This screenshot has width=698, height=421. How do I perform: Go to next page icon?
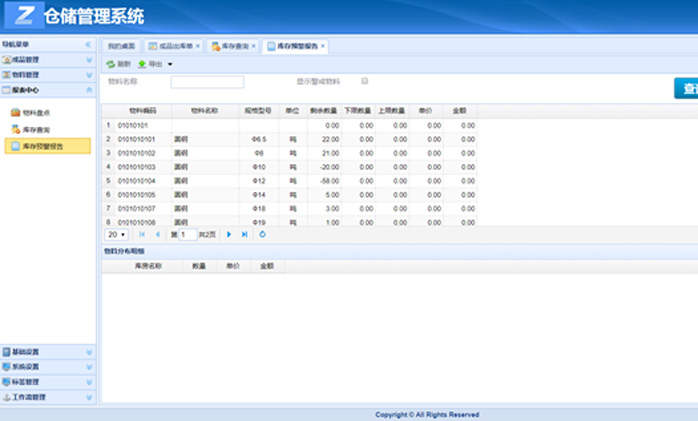click(229, 235)
